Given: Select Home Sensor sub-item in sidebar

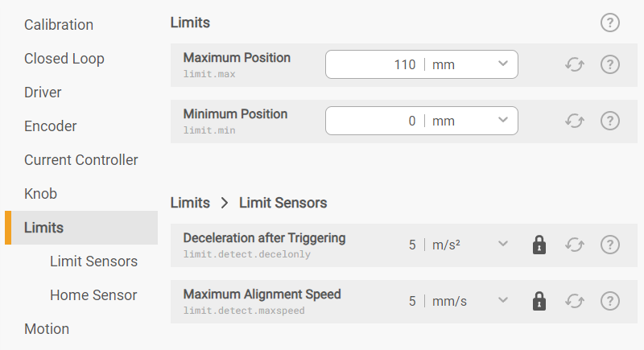Looking at the screenshot, I should pos(93,295).
